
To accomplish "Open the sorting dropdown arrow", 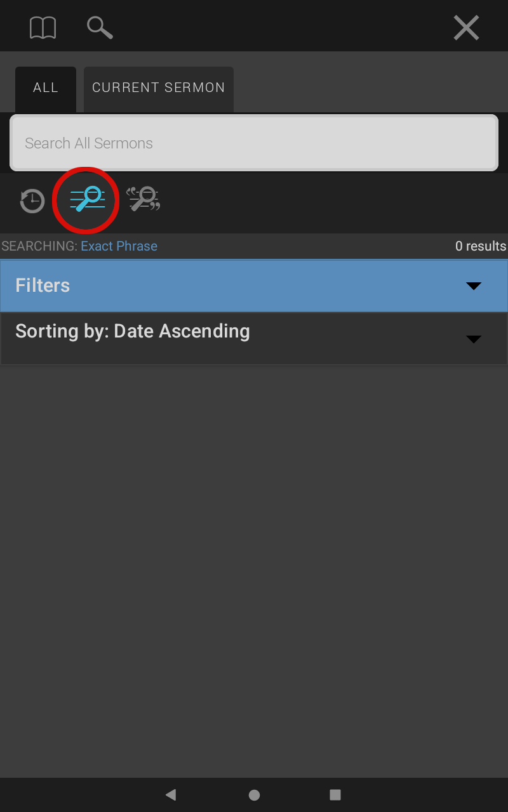I will (474, 339).
